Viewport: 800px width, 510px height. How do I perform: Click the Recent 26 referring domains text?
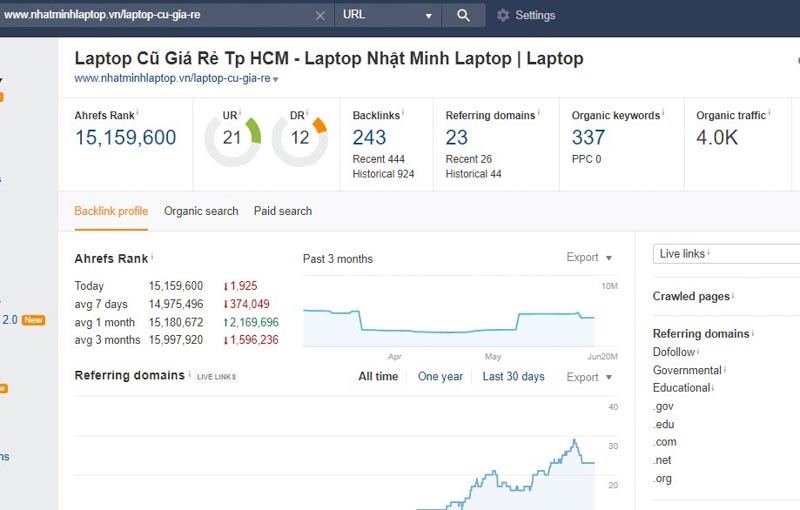[x=468, y=159]
